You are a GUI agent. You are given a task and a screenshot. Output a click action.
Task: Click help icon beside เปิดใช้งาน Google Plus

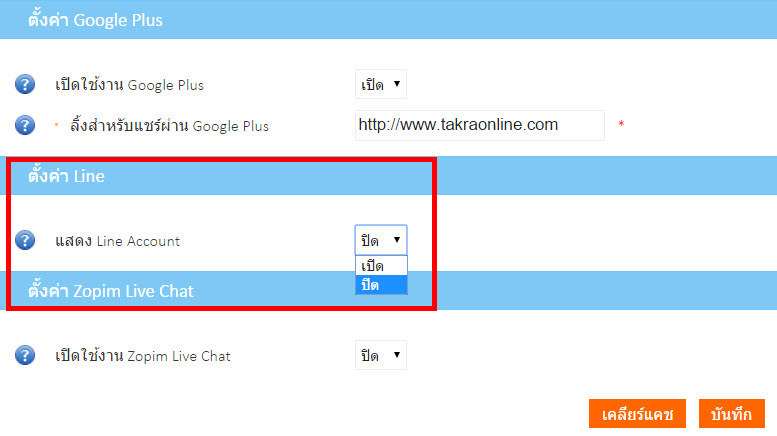[x=25, y=85]
